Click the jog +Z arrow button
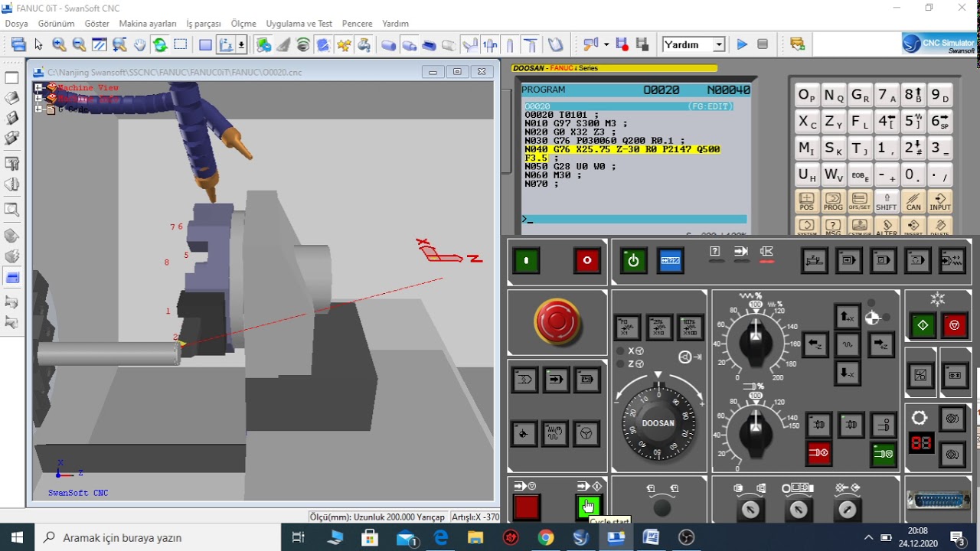The width and height of the screenshot is (980, 551). click(x=880, y=344)
